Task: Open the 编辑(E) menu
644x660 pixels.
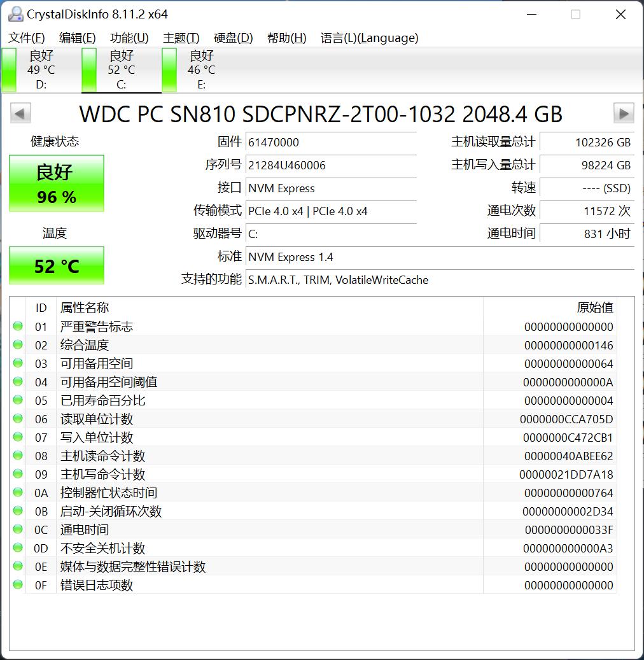Action: pos(78,38)
